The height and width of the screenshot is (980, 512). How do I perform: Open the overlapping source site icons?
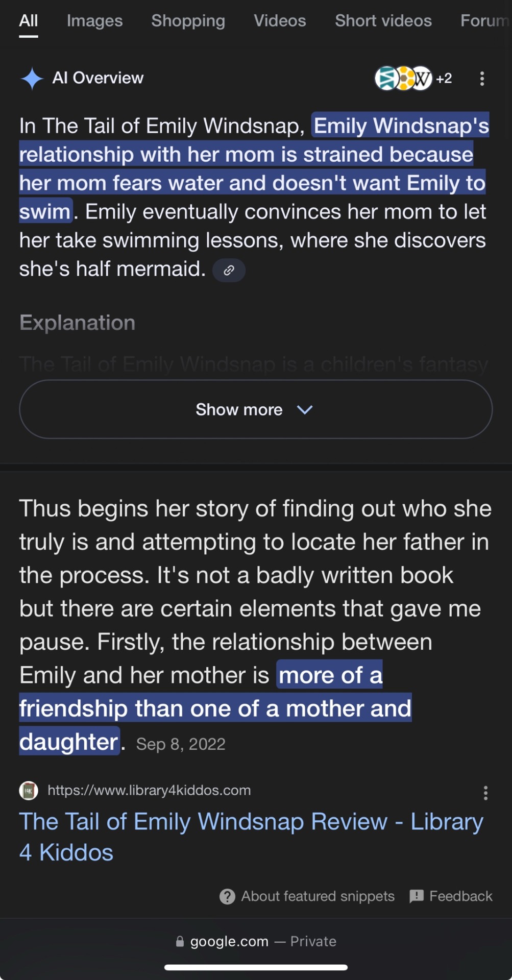tap(403, 79)
